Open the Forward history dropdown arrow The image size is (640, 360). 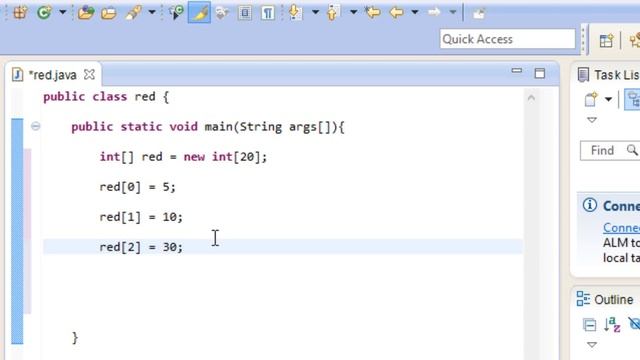click(452, 12)
